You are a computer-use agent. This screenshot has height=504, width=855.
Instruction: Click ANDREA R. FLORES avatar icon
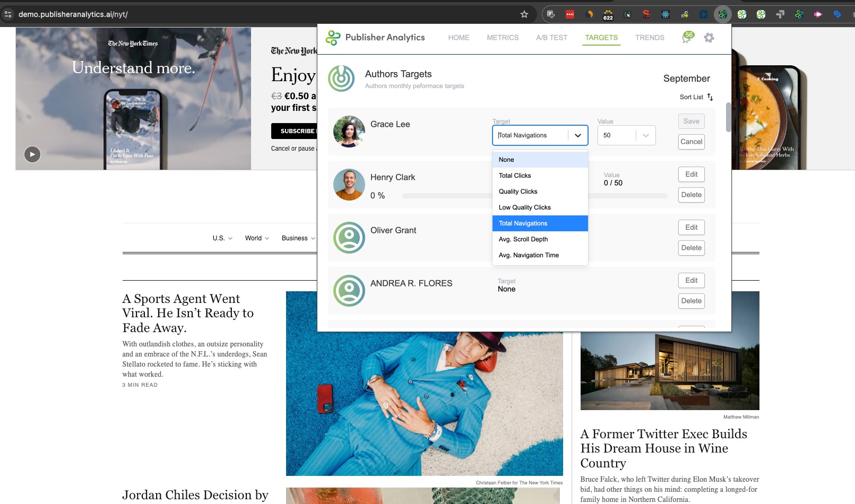349,291
